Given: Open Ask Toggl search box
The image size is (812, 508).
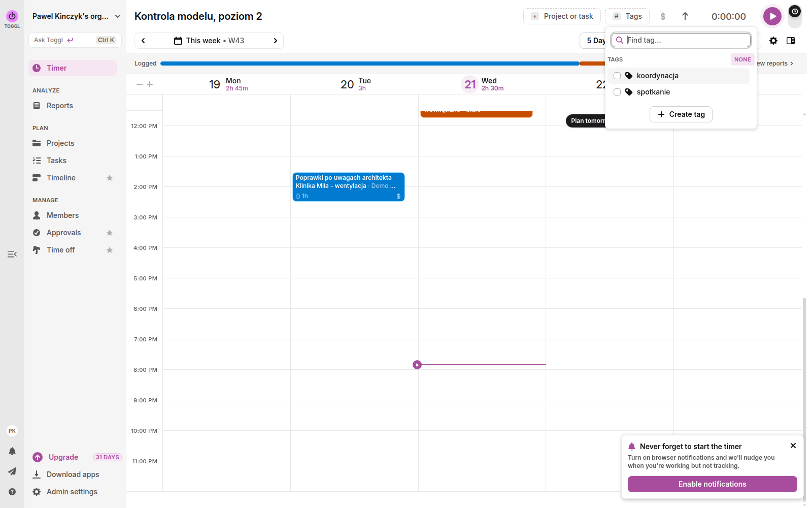Looking at the screenshot, I should pyautogui.click(x=75, y=40).
